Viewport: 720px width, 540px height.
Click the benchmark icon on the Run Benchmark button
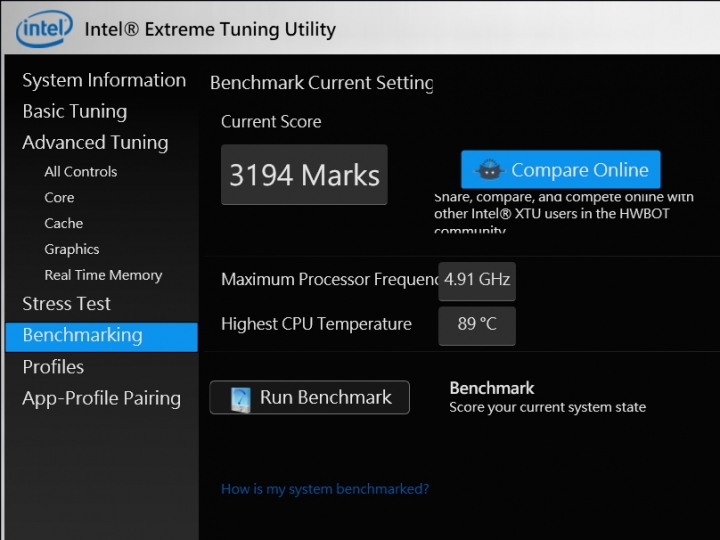241,399
